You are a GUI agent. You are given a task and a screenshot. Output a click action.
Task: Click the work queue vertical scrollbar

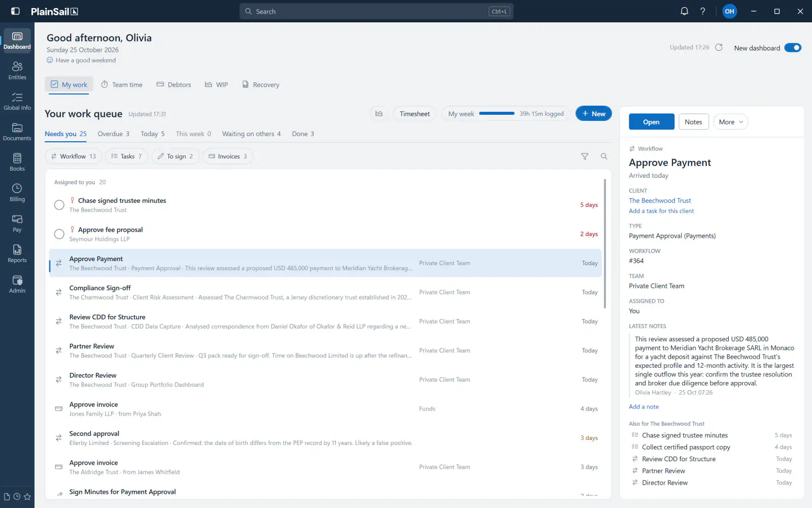[604, 244]
